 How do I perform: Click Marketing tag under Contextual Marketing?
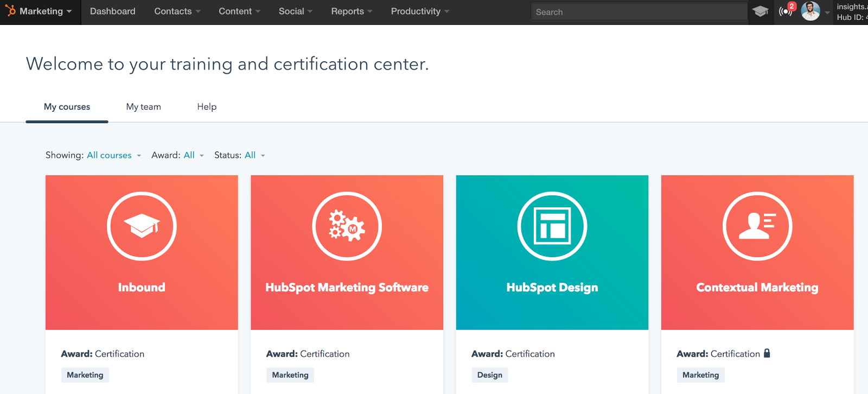(701, 375)
